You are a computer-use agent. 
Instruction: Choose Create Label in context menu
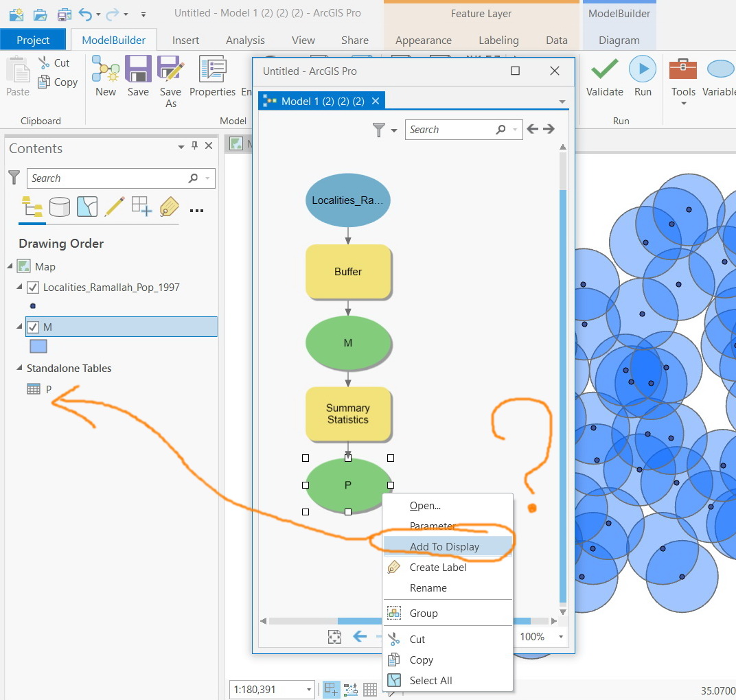click(x=448, y=568)
